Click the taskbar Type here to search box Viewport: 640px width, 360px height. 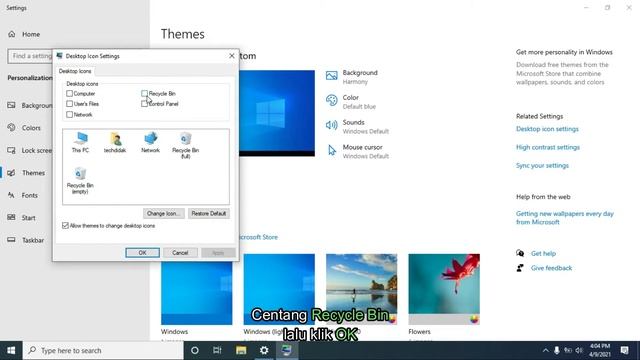(x=103, y=350)
